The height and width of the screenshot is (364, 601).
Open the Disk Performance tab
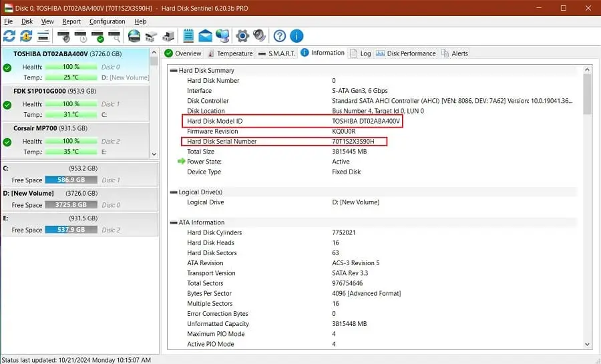pos(406,53)
